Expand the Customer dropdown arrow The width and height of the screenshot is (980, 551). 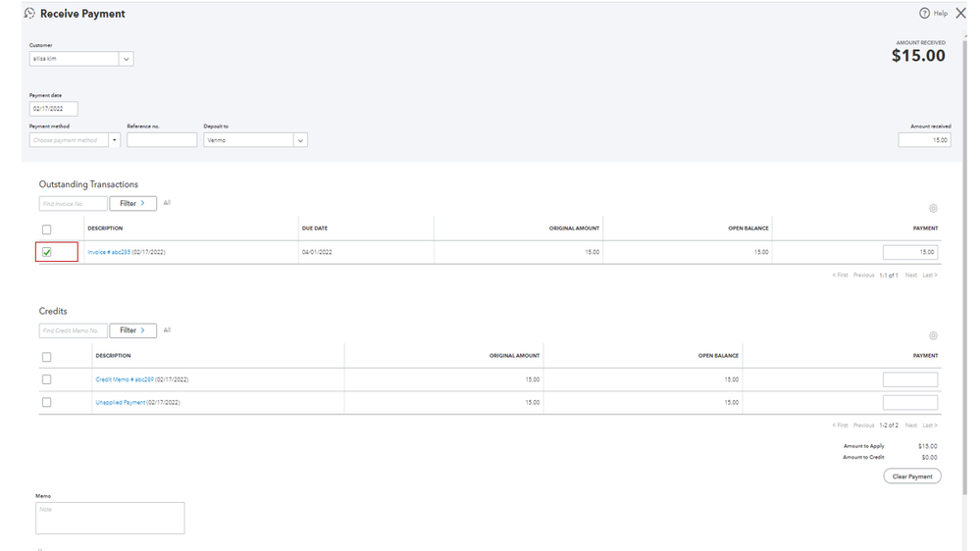[x=126, y=59]
